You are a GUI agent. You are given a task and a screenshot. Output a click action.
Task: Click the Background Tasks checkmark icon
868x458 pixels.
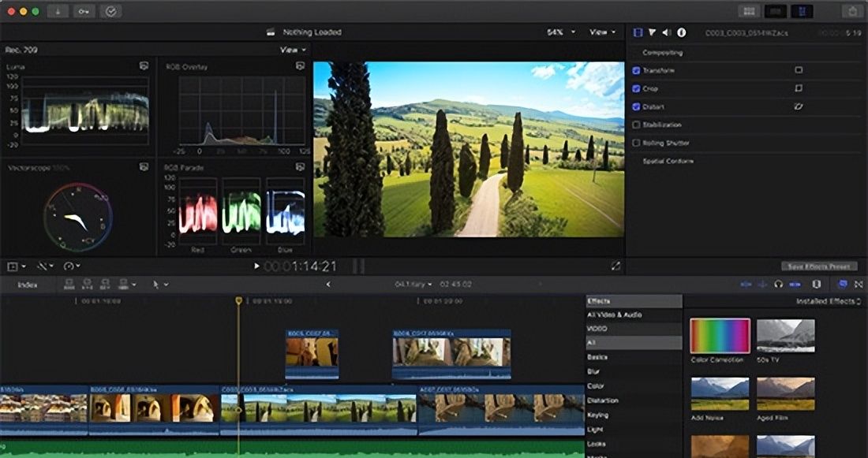(x=111, y=11)
